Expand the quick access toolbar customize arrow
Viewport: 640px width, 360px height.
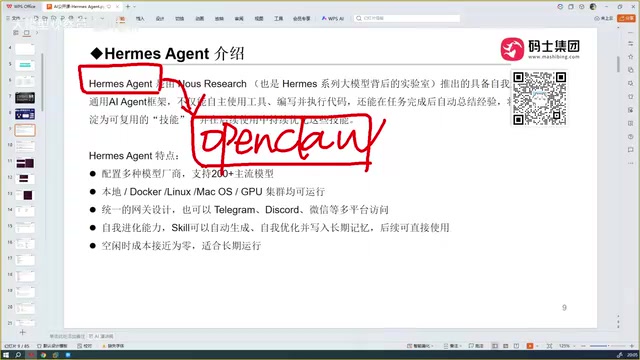pos(102,18)
